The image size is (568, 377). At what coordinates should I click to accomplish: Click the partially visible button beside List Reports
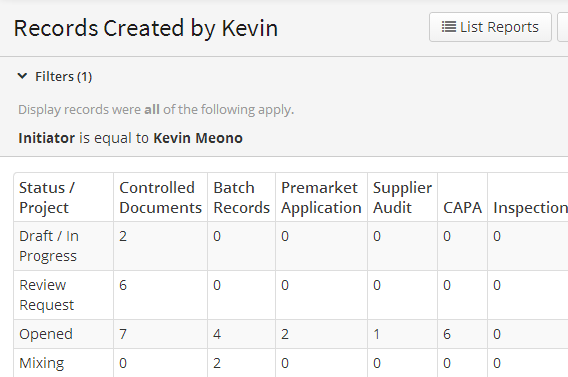click(563, 27)
